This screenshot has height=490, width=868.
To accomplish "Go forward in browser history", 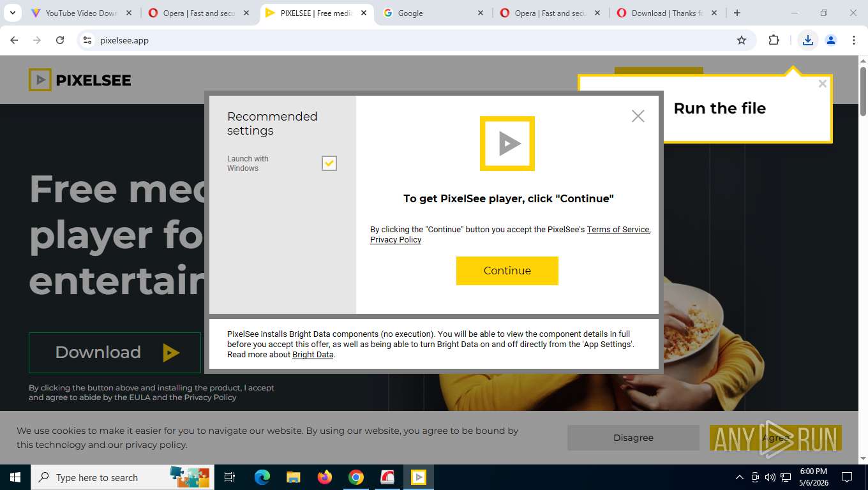I will pyautogui.click(x=37, y=40).
